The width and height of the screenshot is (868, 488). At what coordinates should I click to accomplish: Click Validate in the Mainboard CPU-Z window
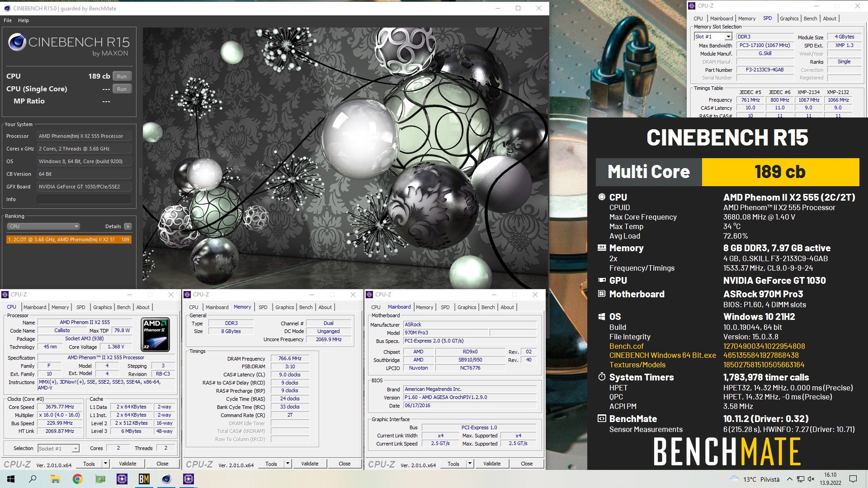(x=492, y=464)
